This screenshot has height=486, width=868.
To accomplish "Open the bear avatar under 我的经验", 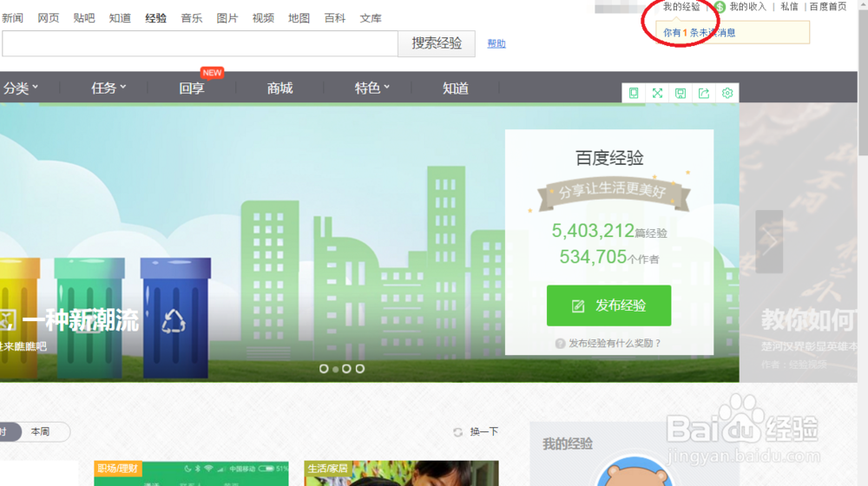I will tap(635, 471).
